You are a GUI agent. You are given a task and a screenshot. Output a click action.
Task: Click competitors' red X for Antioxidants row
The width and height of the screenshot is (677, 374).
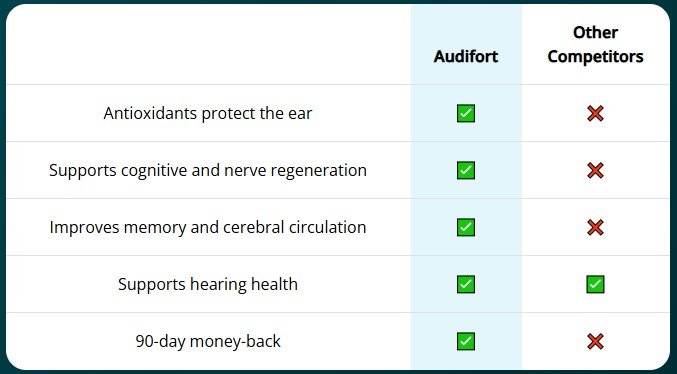(x=595, y=113)
